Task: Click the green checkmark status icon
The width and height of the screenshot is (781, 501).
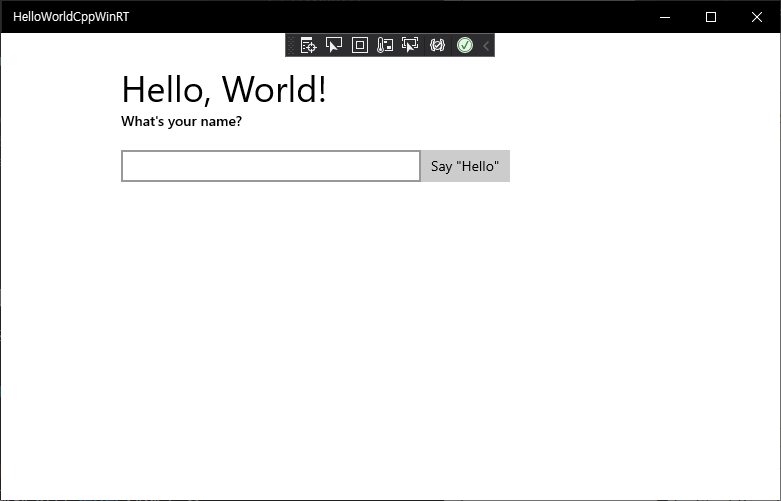Action: pos(465,45)
